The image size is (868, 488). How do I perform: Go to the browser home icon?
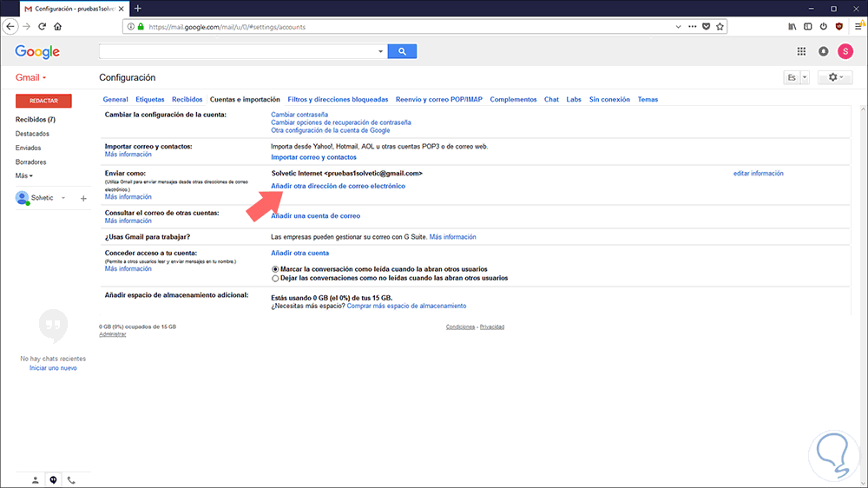57,27
